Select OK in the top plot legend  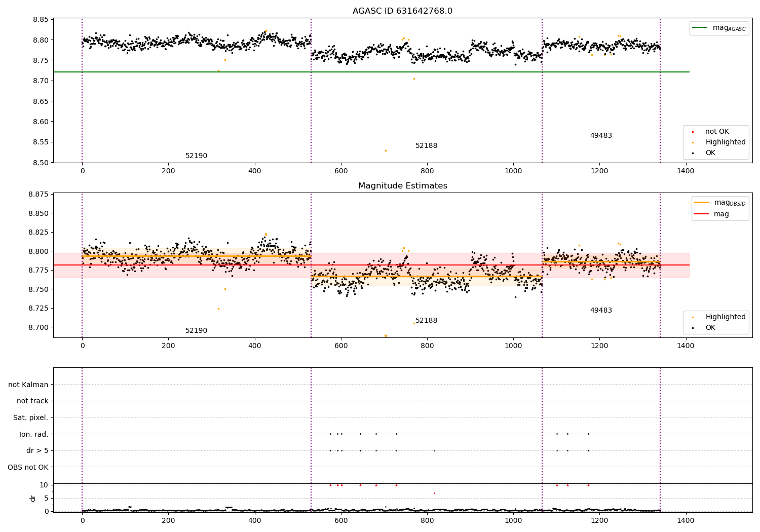[x=704, y=153]
